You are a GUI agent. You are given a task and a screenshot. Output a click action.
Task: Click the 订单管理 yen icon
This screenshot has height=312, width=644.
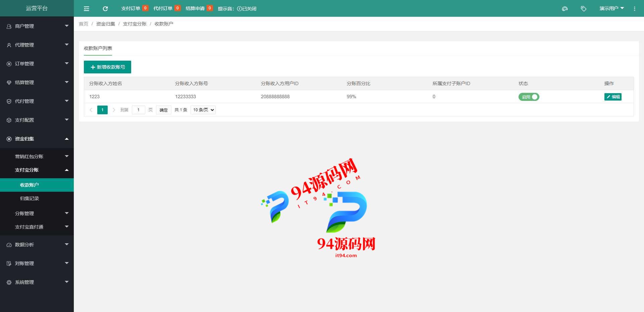pyautogui.click(x=9, y=64)
